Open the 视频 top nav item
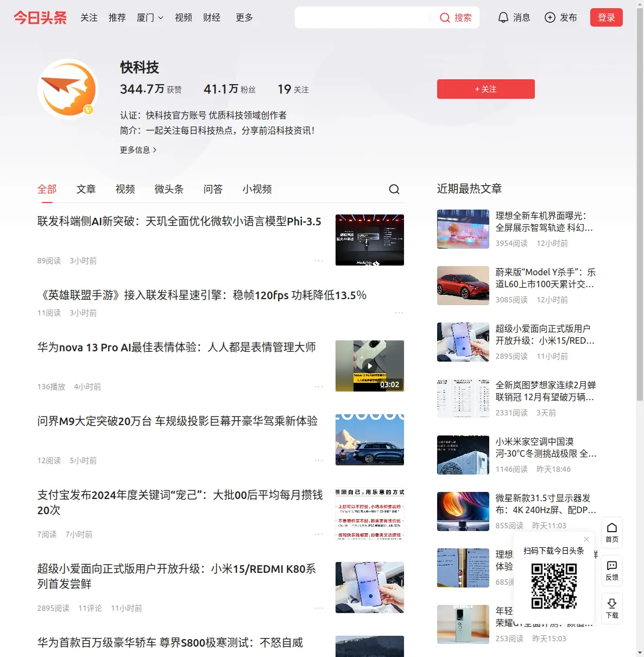This screenshot has width=644, height=657. pyautogui.click(x=184, y=17)
